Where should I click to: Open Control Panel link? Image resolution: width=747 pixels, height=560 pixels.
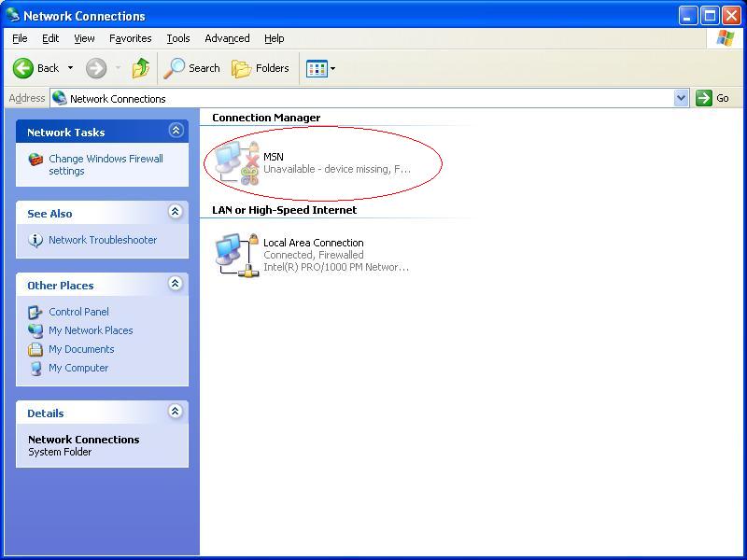(x=78, y=312)
